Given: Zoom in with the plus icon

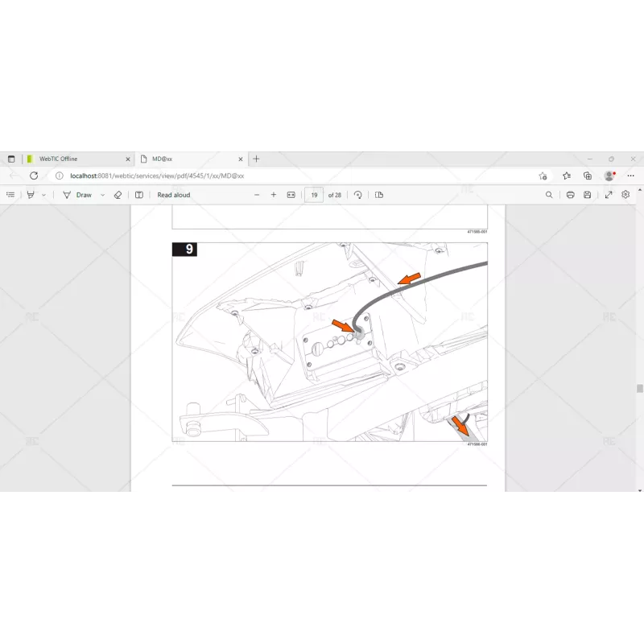Looking at the screenshot, I should 274,195.
